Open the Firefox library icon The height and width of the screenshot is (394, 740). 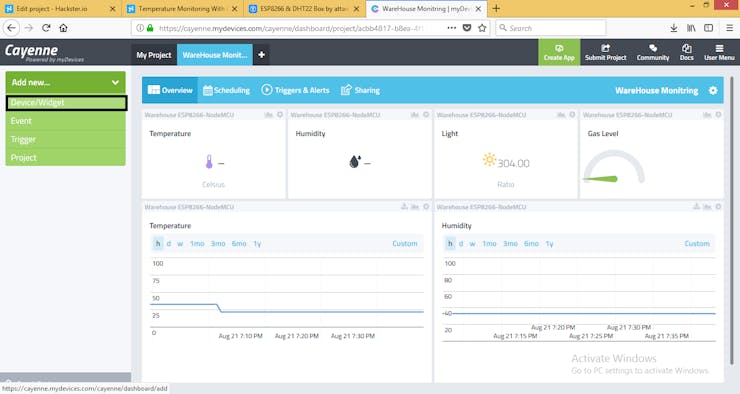(691, 28)
